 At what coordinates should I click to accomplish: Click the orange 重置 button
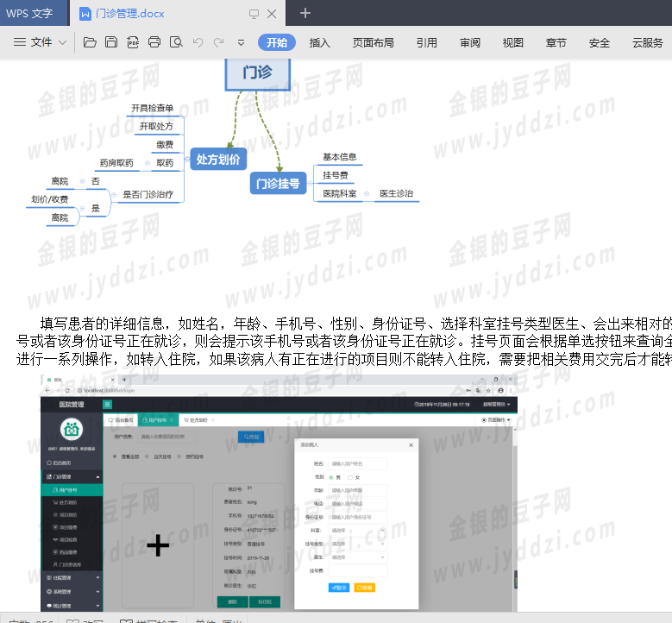point(364,588)
